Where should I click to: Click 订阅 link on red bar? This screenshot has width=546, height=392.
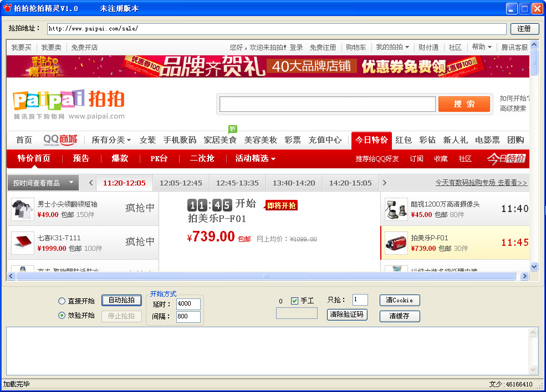(x=416, y=159)
